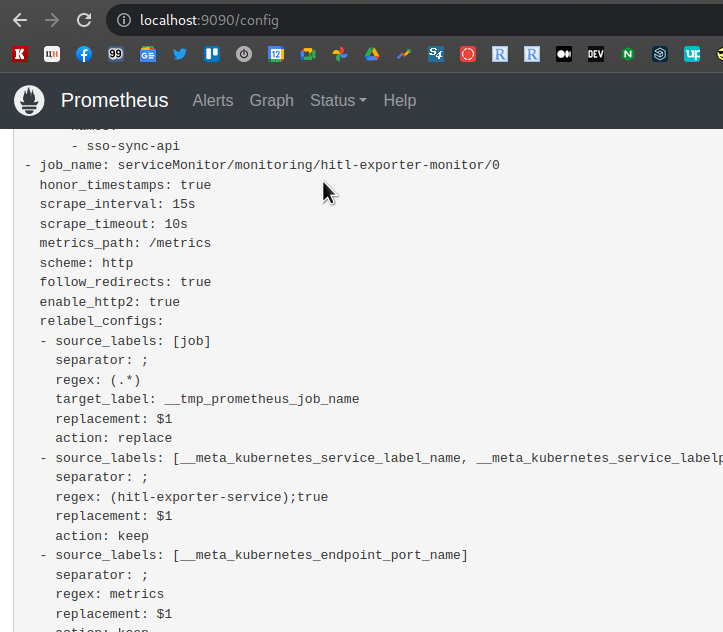Click 'scheme: http' line
The image size is (723, 632).
click(86, 263)
